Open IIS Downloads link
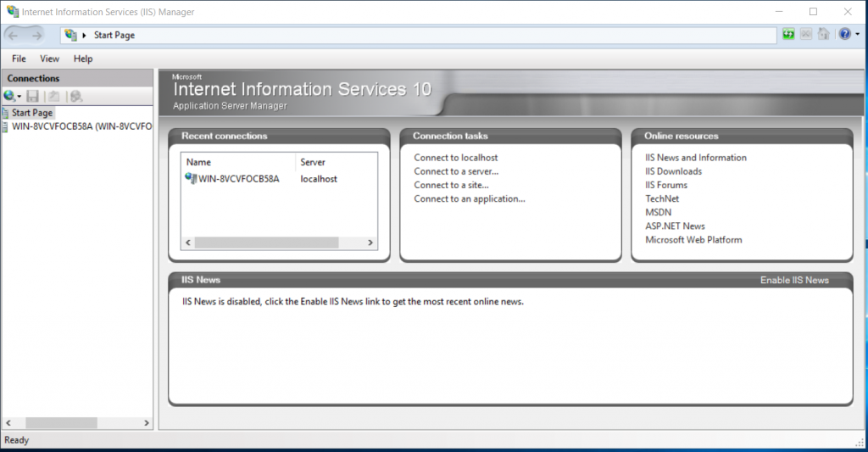Image resolution: width=868 pixels, height=452 pixels. pyautogui.click(x=673, y=171)
